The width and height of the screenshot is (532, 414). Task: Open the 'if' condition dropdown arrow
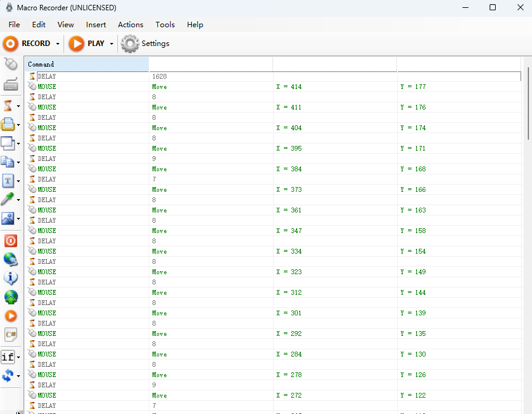(x=19, y=357)
